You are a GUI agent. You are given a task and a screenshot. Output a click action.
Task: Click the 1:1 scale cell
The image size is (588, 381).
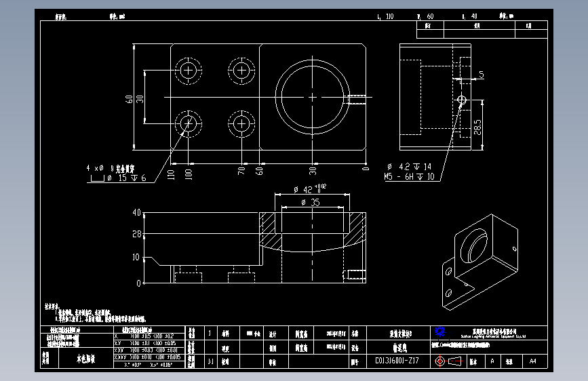tap(210, 361)
